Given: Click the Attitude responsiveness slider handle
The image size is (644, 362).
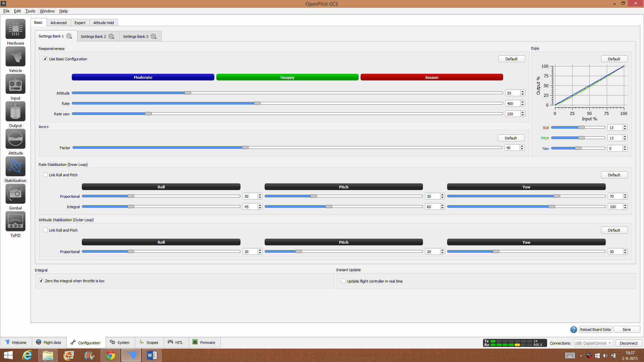Looking at the screenshot, I should click(188, 93).
